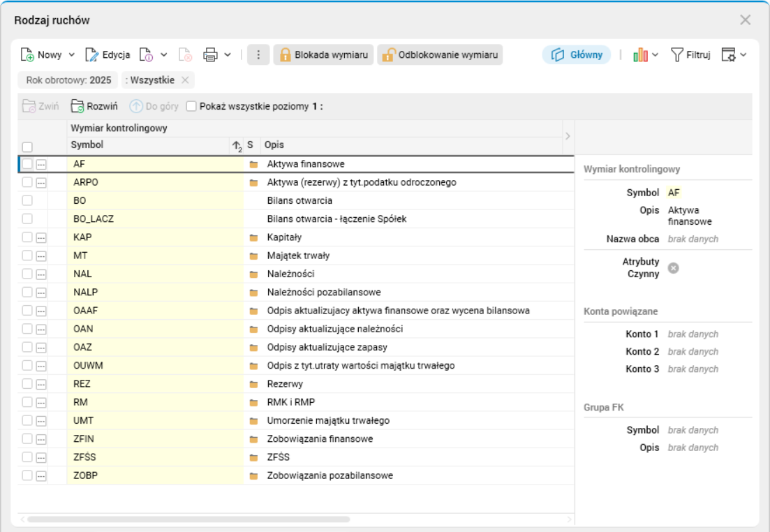Enable Pokaż wszystkie poziomy checkbox
The height and width of the screenshot is (532, 770).
coord(191,107)
